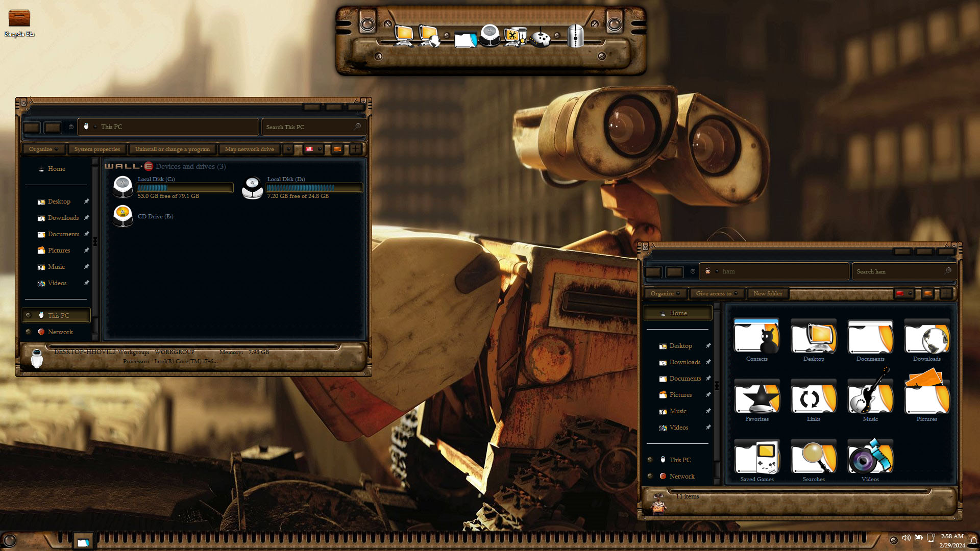Open the blue folder icon in dock
The width and height of the screenshot is (980, 551).
click(x=465, y=39)
